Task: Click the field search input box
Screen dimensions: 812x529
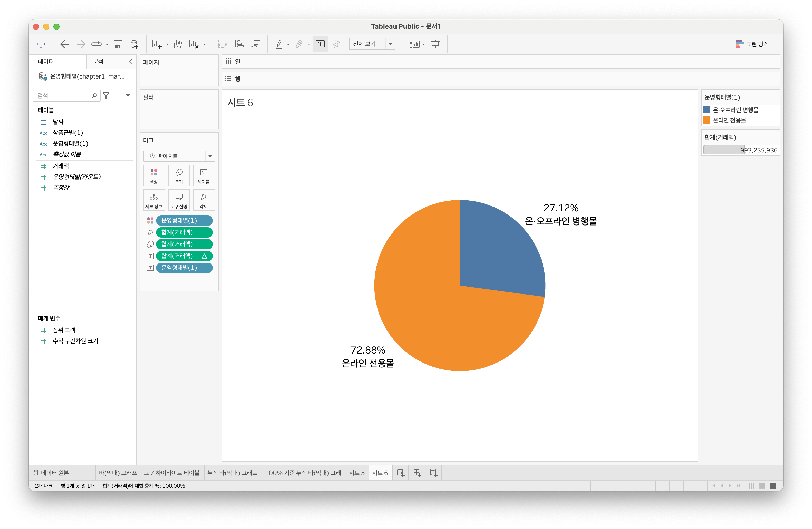Action: [x=63, y=95]
